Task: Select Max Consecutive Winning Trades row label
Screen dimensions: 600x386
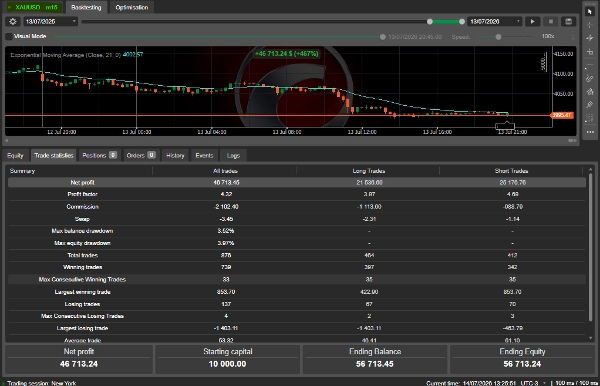Action: (82, 279)
